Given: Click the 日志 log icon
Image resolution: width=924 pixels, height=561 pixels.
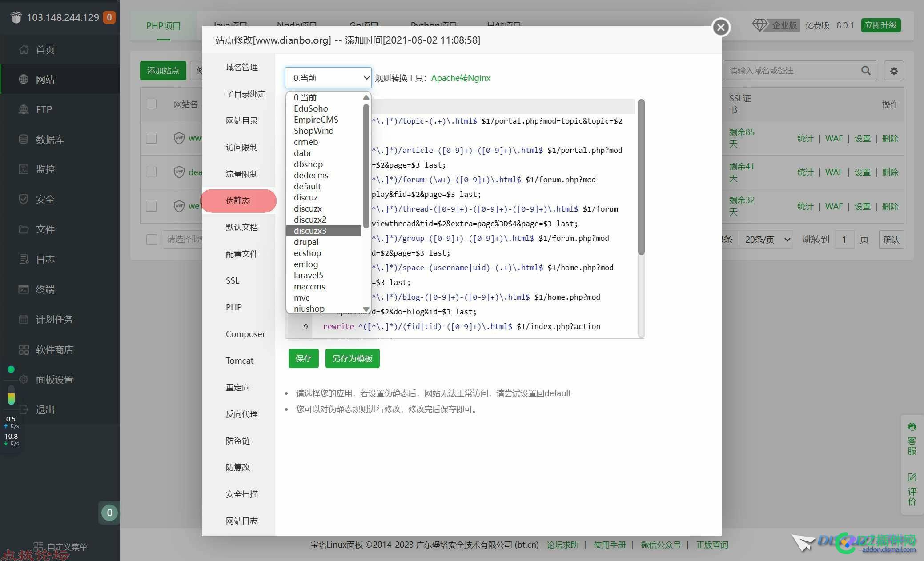Looking at the screenshot, I should (24, 259).
